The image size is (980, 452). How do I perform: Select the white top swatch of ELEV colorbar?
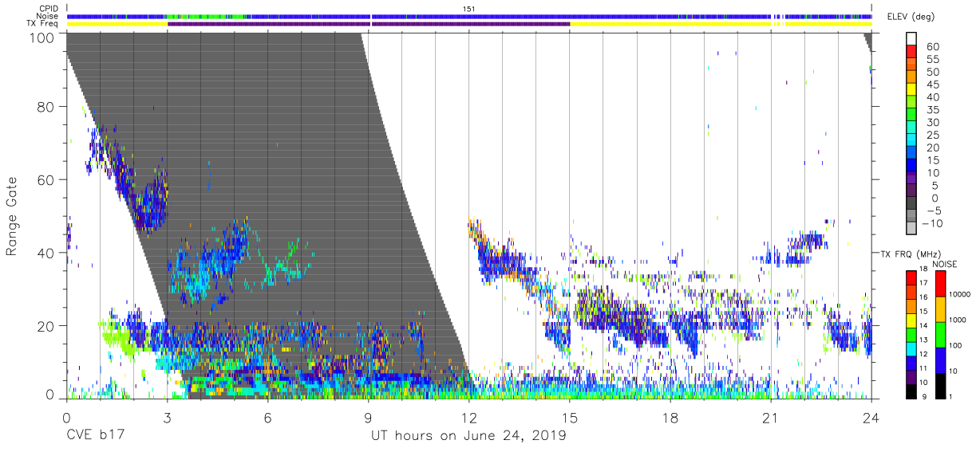coord(911,39)
